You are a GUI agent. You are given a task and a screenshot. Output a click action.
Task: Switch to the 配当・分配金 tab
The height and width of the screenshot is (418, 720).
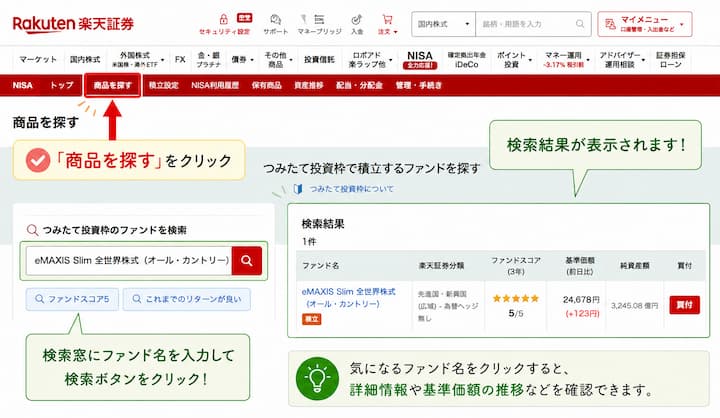pos(359,85)
